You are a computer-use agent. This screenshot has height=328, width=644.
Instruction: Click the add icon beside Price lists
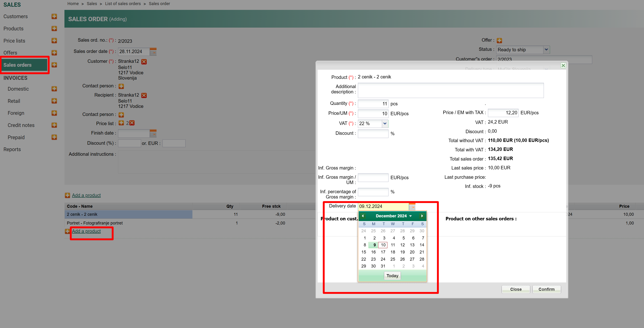click(x=54, y=40)
